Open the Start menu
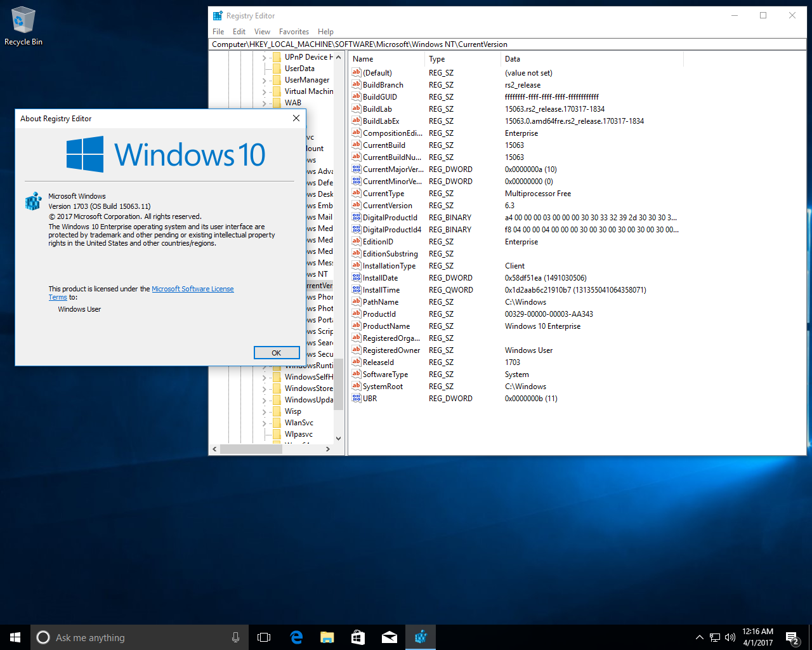 pos(15,637)
